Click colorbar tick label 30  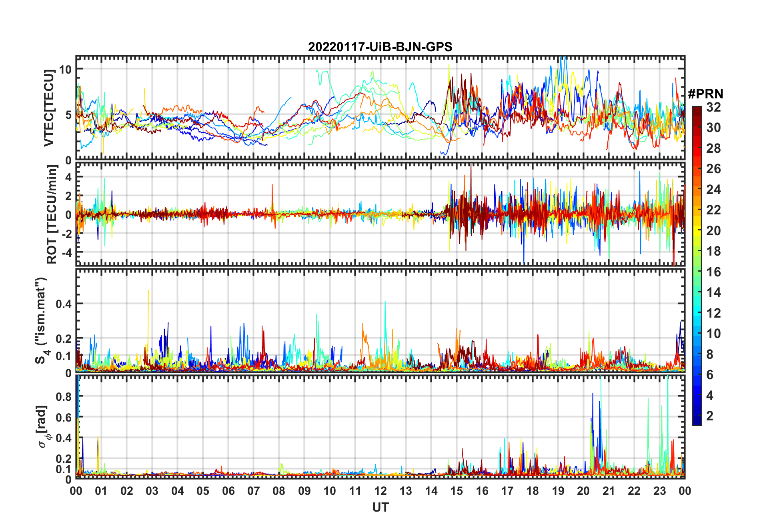point(713,128)
